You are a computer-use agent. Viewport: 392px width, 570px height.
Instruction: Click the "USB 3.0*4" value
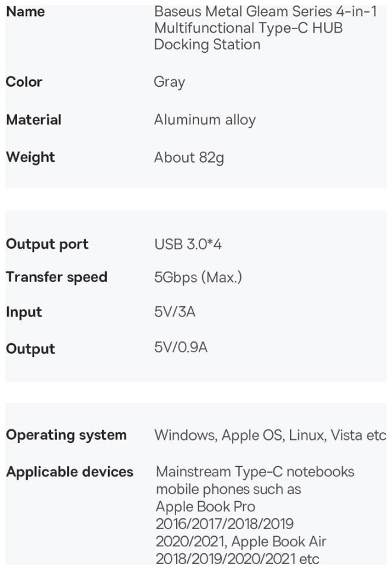coord(187,244)
